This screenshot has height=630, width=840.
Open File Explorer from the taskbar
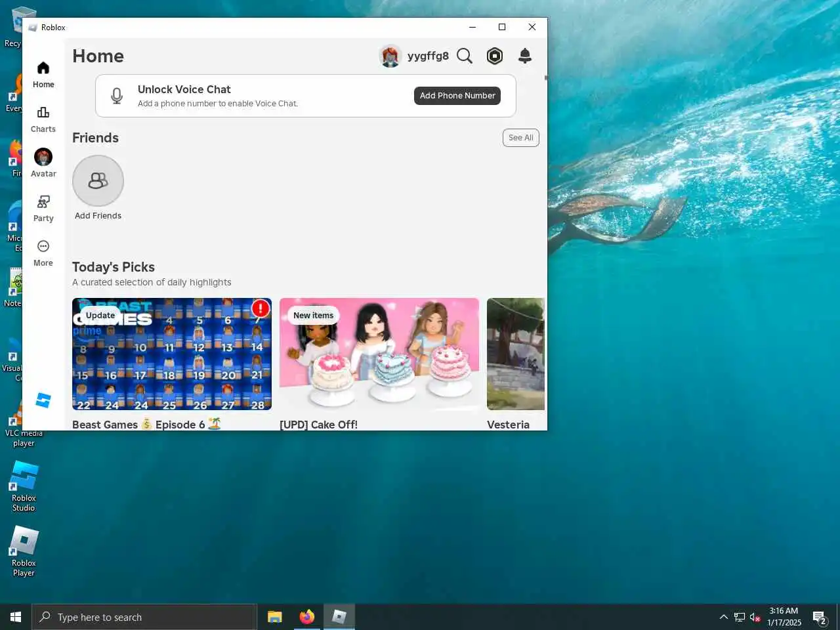[x=275, y=617]
